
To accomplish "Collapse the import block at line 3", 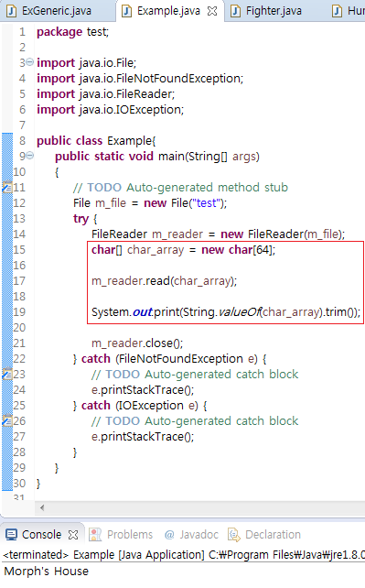I will point(30,62).
